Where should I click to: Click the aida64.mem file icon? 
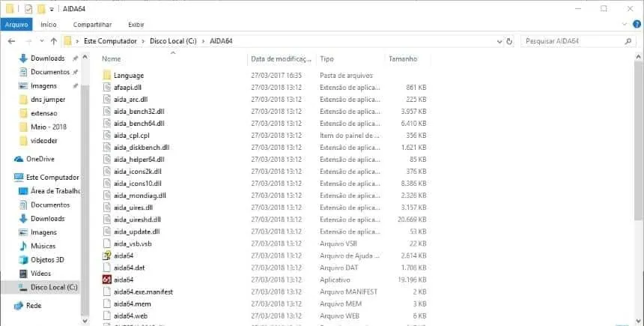pos(107,304)
